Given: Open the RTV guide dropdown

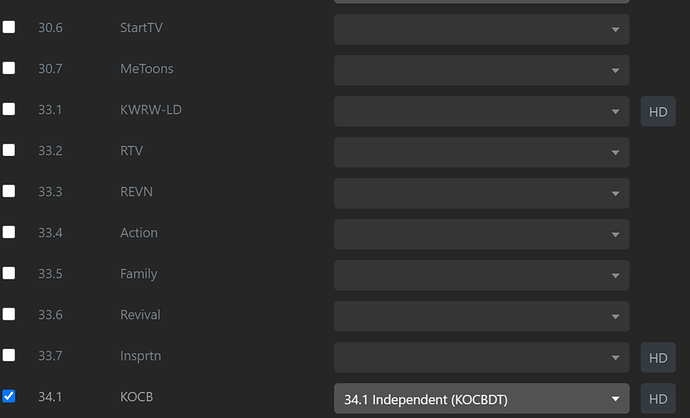Looking at the screenshot, I should click(481, 152).
